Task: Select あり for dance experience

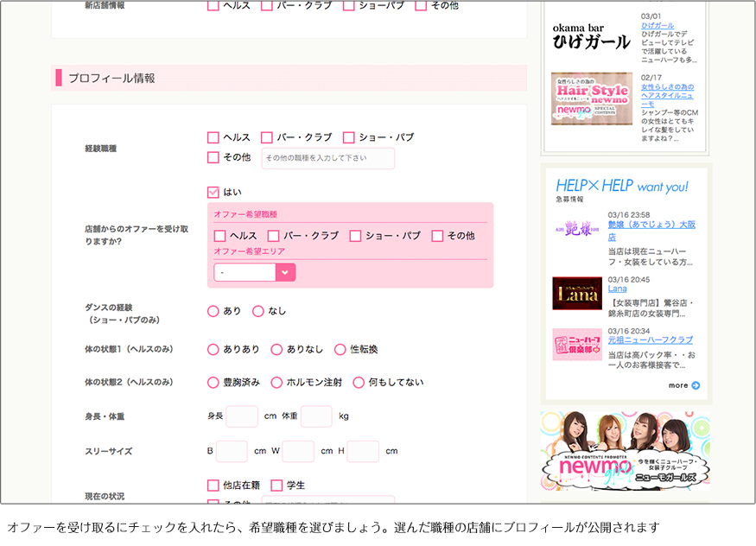Action: (213, 311)
